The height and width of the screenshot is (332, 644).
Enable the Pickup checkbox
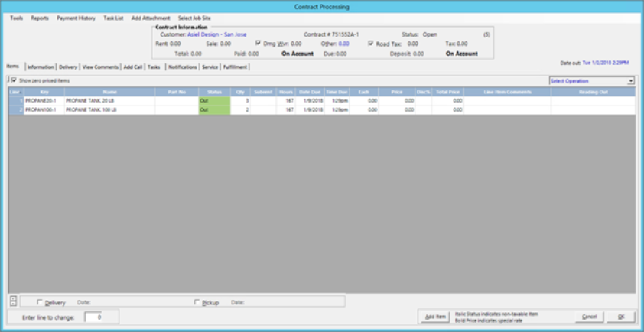[197, 302]
